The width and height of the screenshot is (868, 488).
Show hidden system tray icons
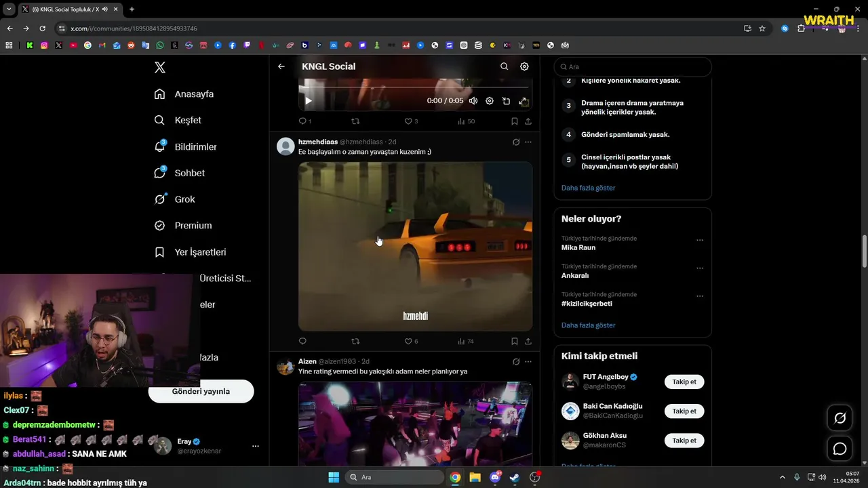point(782,477)
